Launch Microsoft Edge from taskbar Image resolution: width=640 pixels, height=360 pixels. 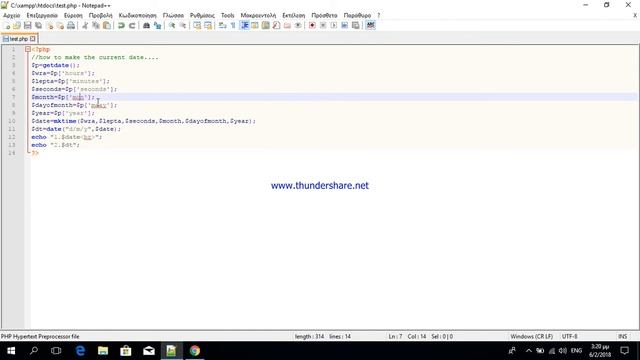pos(80,351)
